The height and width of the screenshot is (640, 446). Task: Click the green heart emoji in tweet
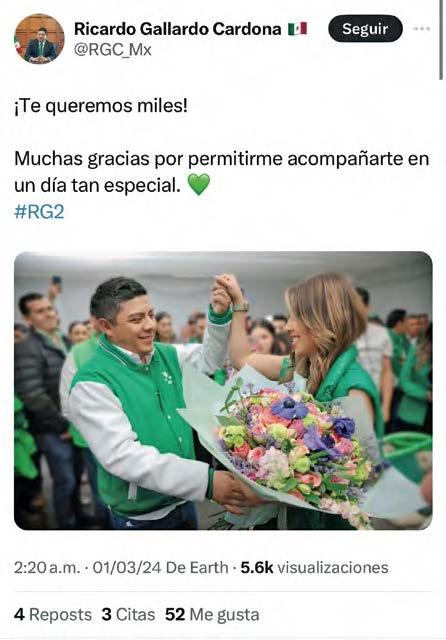(x=199, y=184)
